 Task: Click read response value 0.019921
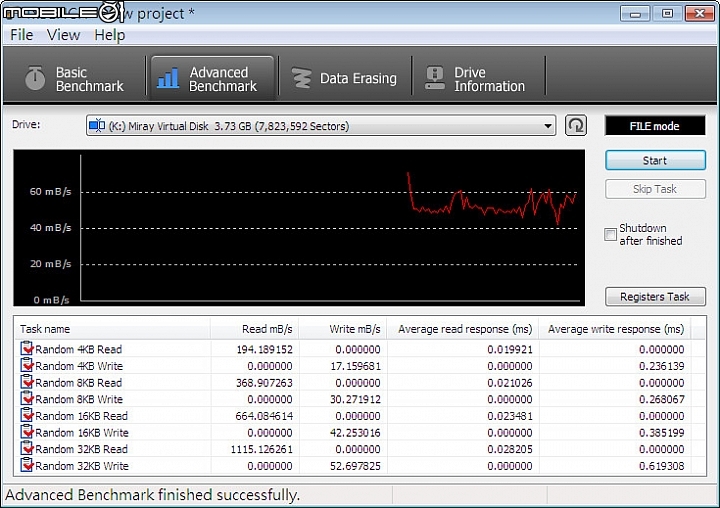pyautogui.click(x=510, y=350)
